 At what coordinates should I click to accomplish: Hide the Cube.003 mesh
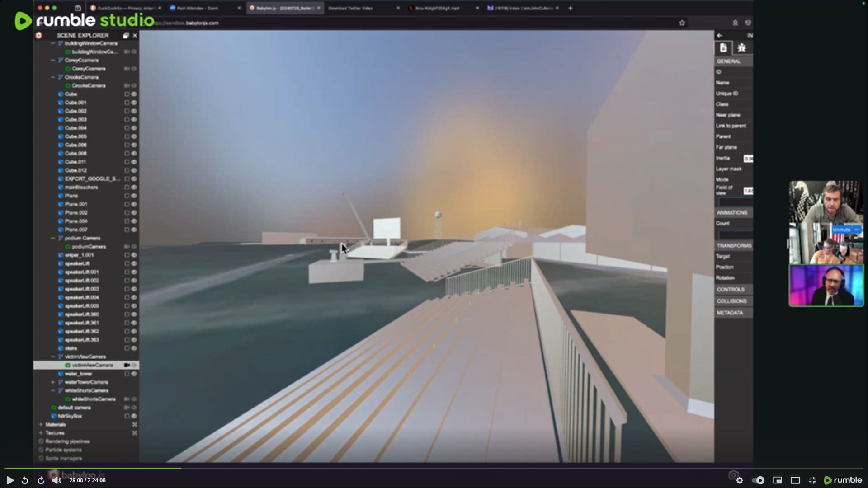coord(134,120)
